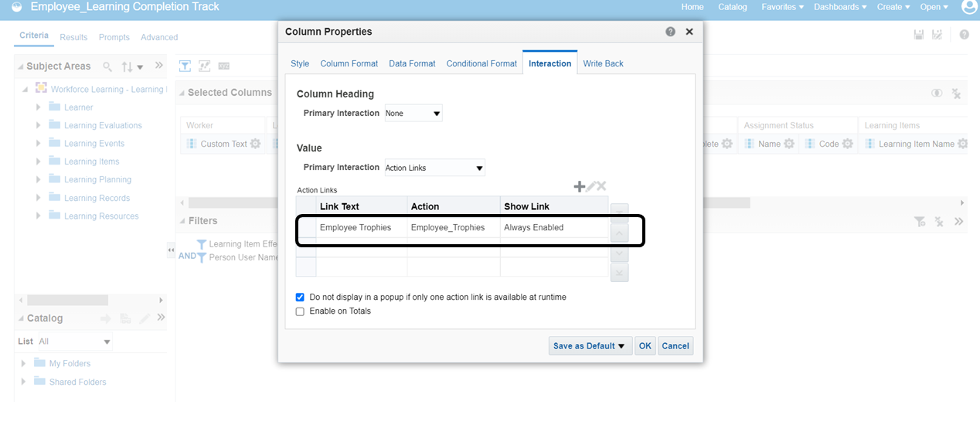The width and height of the screenshot is (980, 432).
Task: Open the Column Properties help icon
Action: 670,32
